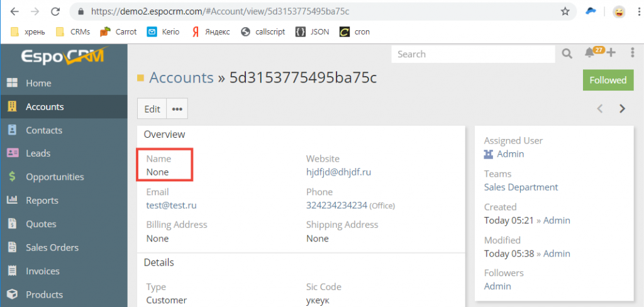
Task: Reload the page with the browser refresh icon
Action: (x=55, y=11)
